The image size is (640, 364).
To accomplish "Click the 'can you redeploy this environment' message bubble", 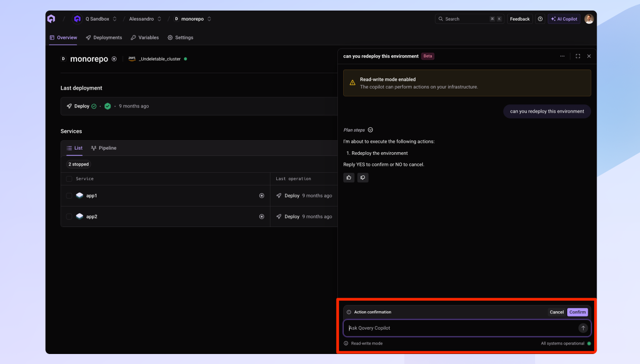I will [547, 111].
